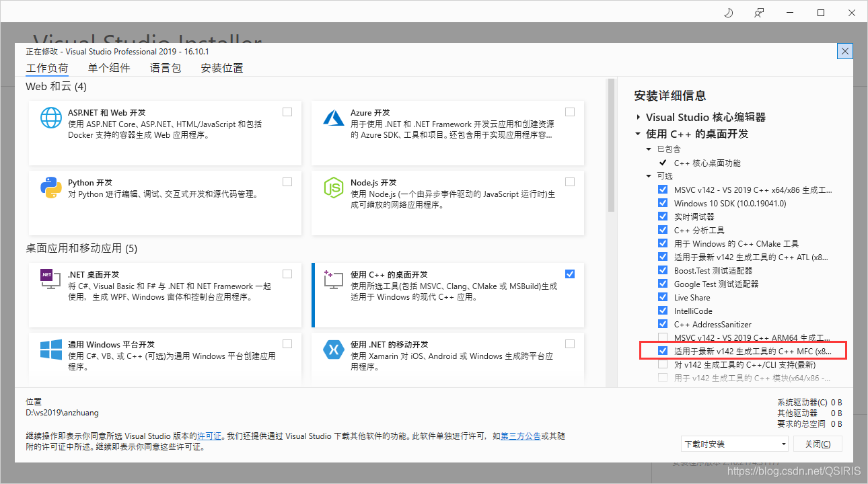Uncheck MSVC v142 x64/x86 build tools
The image size is (868, 484).
(663, 190)
